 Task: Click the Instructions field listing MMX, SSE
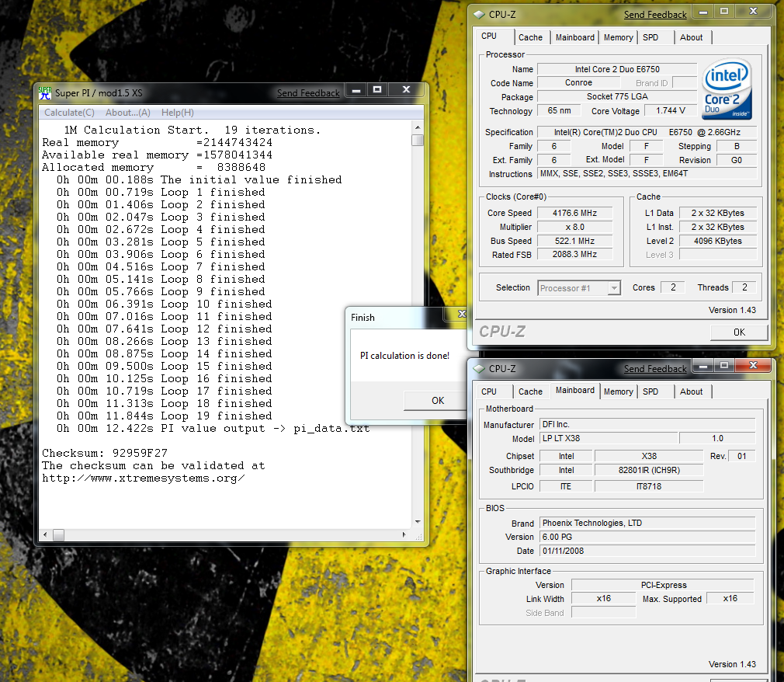click(x=647, y=174)
